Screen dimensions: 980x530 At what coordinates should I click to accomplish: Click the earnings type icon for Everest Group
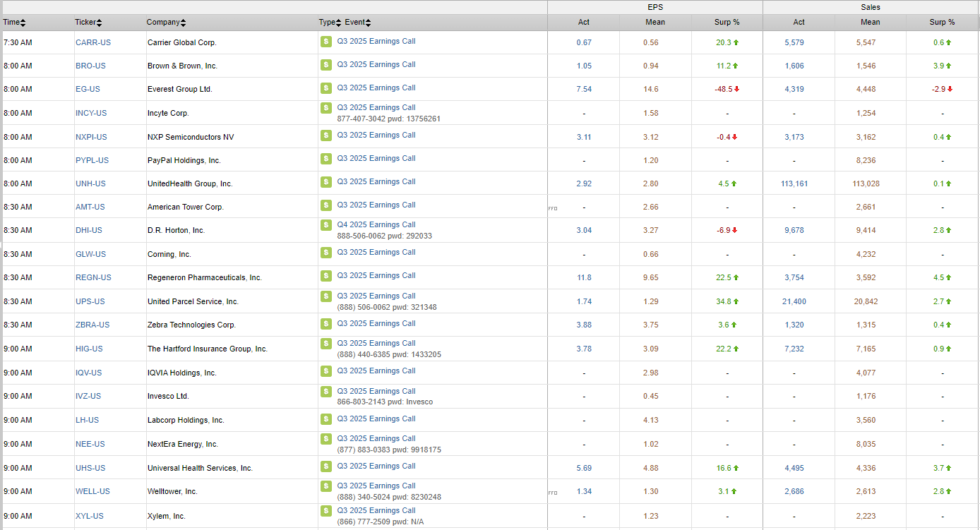click(325, 88)
